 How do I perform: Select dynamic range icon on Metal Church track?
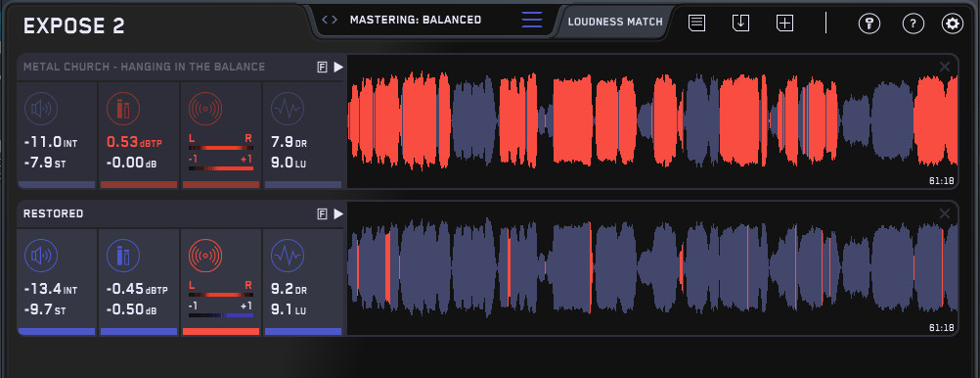(x=288, y=109)
